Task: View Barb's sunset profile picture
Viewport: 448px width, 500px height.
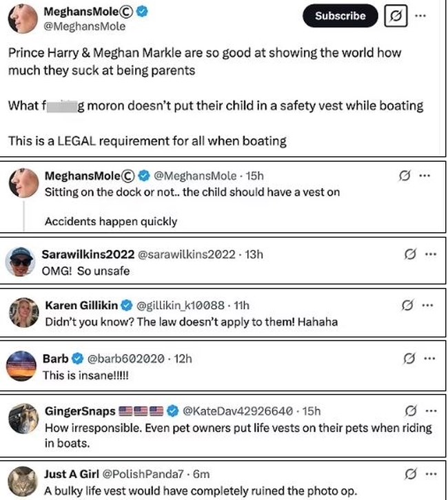Action: [x=21, y=366]
